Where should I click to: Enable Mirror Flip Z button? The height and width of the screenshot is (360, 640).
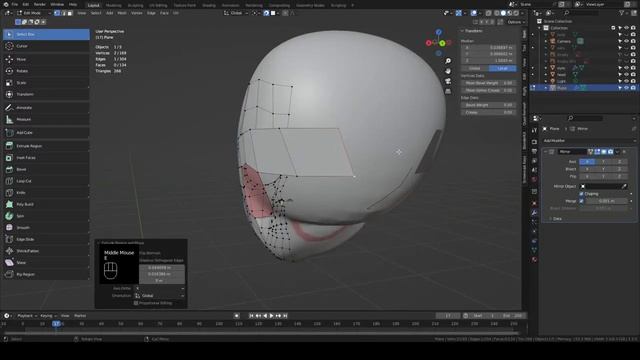coord(619,176)
